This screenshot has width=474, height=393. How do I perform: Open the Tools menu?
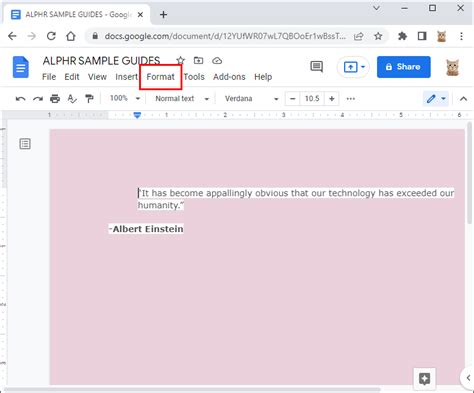pos(194,77)
